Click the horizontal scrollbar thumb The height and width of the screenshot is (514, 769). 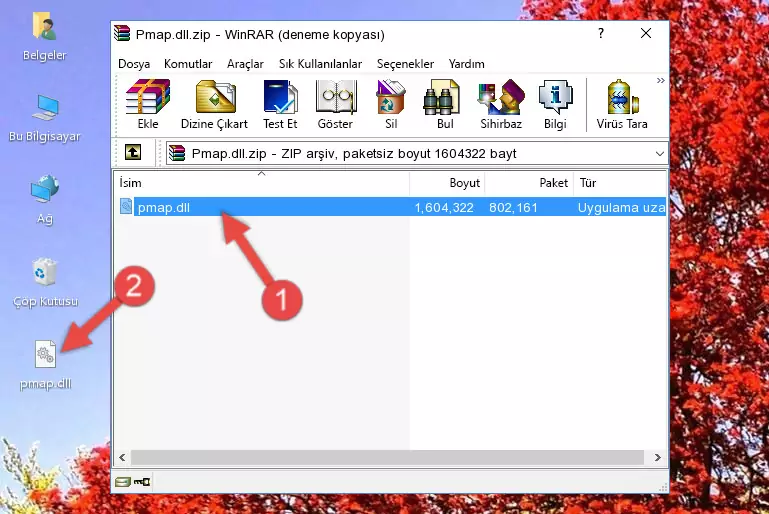tap(387, 458)
